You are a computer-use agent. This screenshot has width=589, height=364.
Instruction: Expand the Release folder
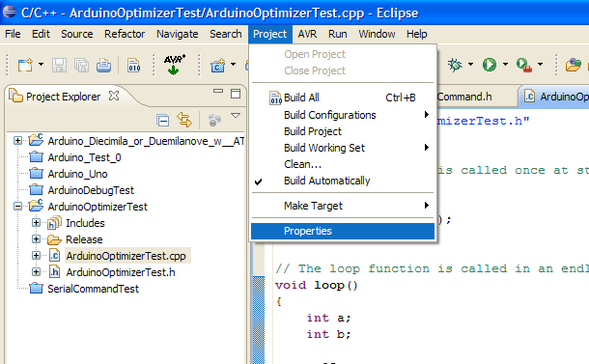[x=36, y=239]
